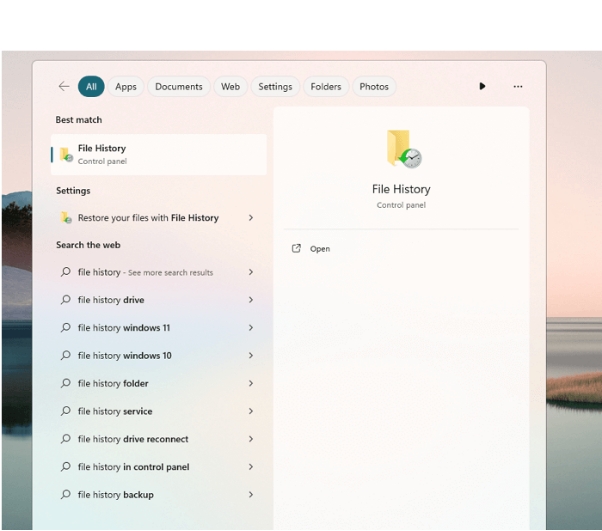The height and width of the screenshot is (531, 602).
Task: Expand chevron for 'See more search results'
Action: click(x=251, y=272)
